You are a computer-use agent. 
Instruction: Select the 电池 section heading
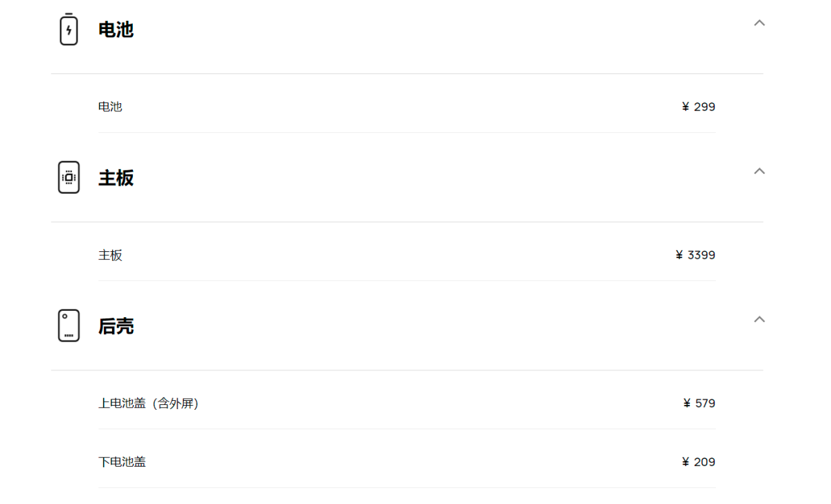pyautogui.click(x=116, y=30)
